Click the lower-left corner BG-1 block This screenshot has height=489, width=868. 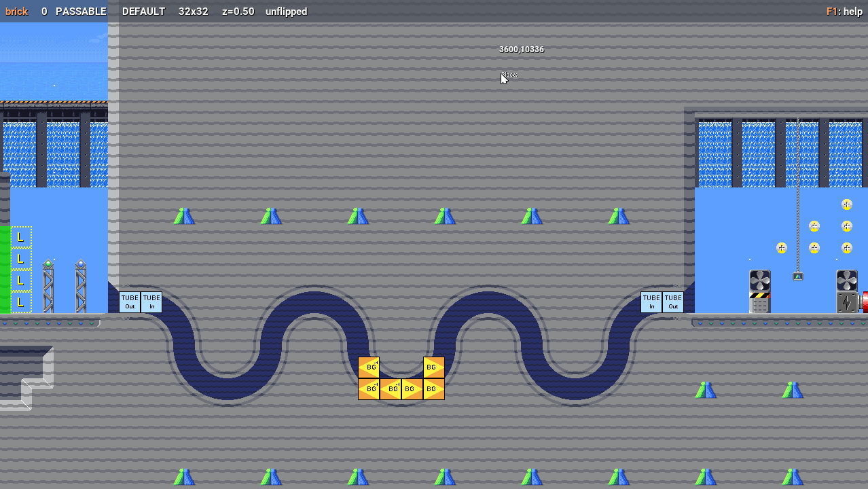click(369, 389)
